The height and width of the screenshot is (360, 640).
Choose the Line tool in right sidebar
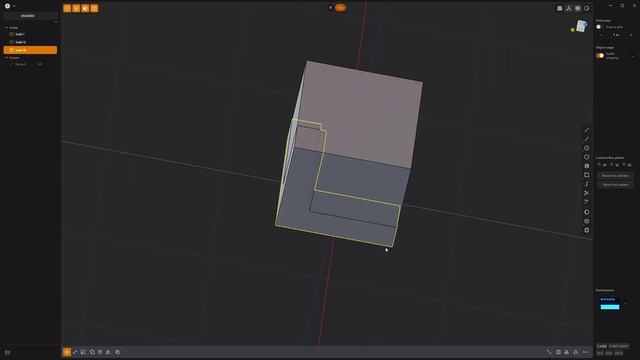pos(587,130)
